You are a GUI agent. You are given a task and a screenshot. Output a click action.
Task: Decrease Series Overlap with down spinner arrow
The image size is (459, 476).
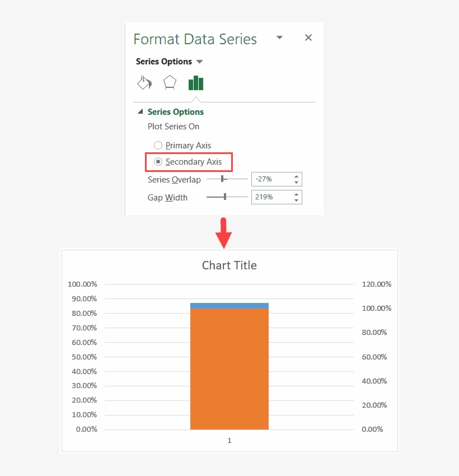point(296,183)
